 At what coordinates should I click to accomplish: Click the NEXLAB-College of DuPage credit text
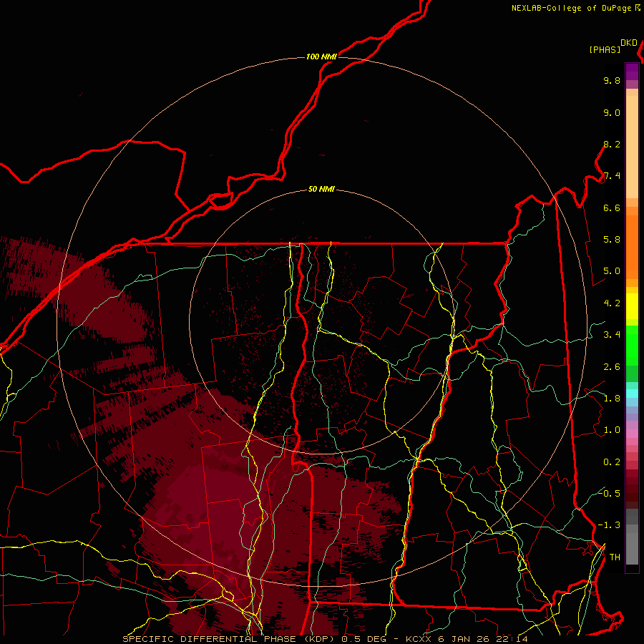571,8
